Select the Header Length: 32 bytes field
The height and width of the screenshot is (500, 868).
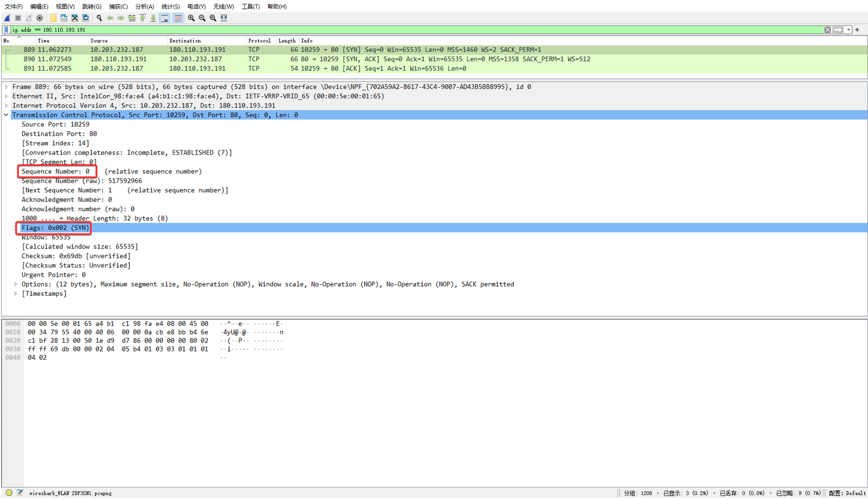pyautogui.click(x=95, y=218)
